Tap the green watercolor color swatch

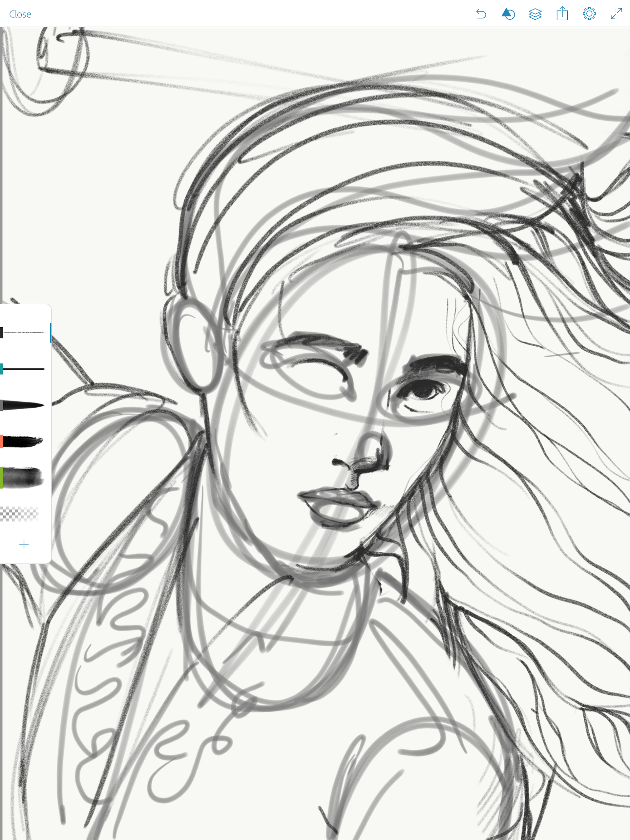pos(2,477)
